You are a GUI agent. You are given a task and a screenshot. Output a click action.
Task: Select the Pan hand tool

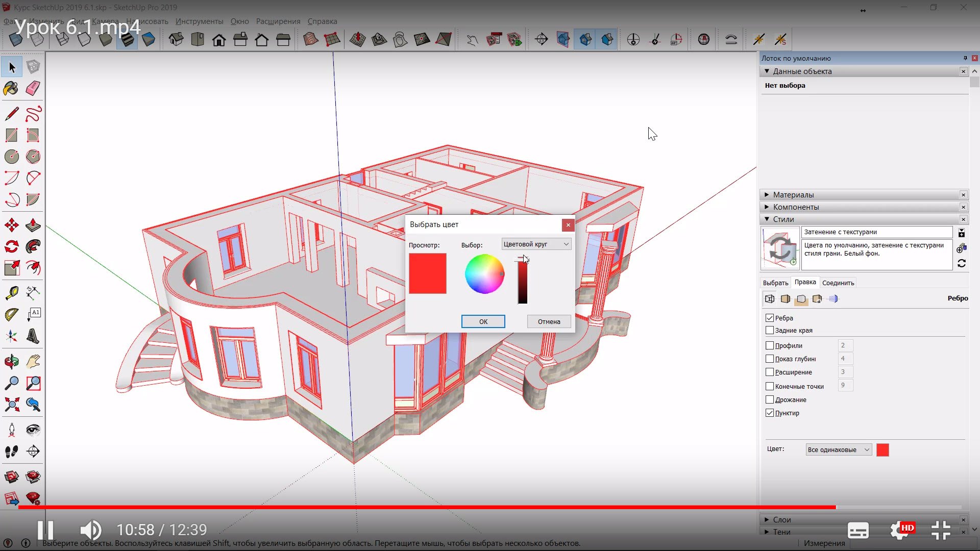33,362
